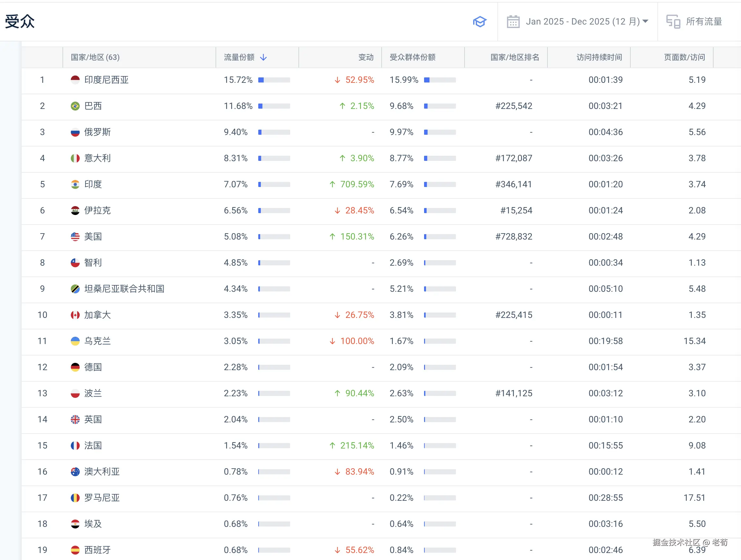Viewport: 741px width, 560px height.
Task: Open the 俄罗斯 country row link
Action: (97, 132)
